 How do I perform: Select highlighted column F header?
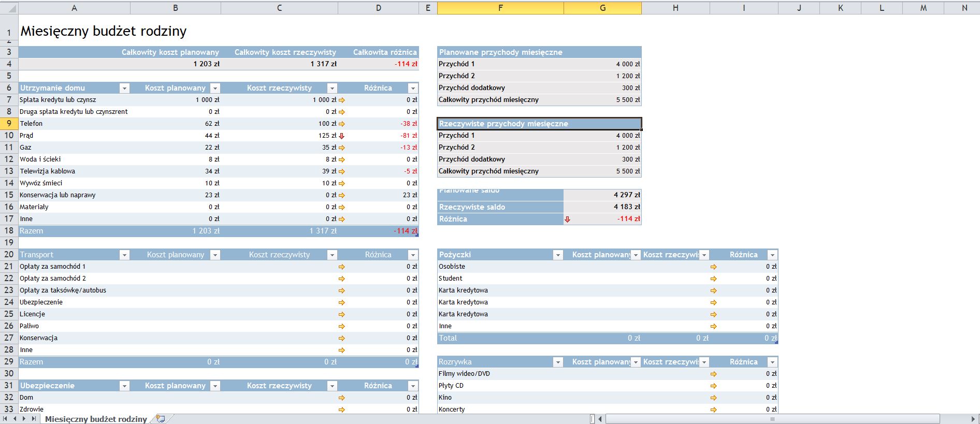click(x=500, y=8)
